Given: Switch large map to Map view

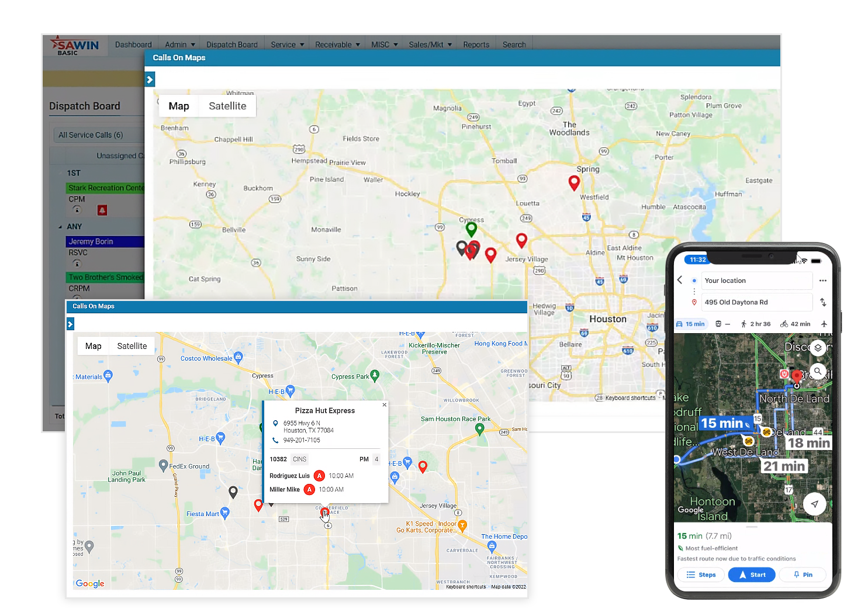Looking at the screenshot, I should pos(179,106).
